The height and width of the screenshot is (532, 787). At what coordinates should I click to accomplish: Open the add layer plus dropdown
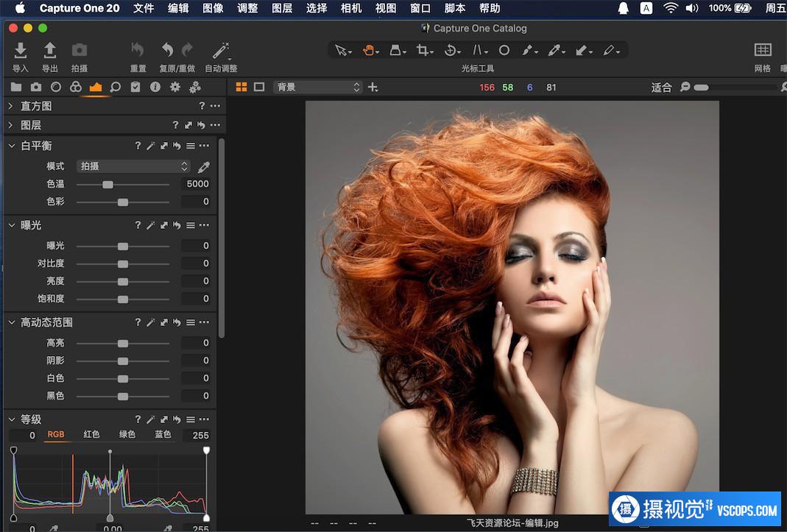[373, 87]
